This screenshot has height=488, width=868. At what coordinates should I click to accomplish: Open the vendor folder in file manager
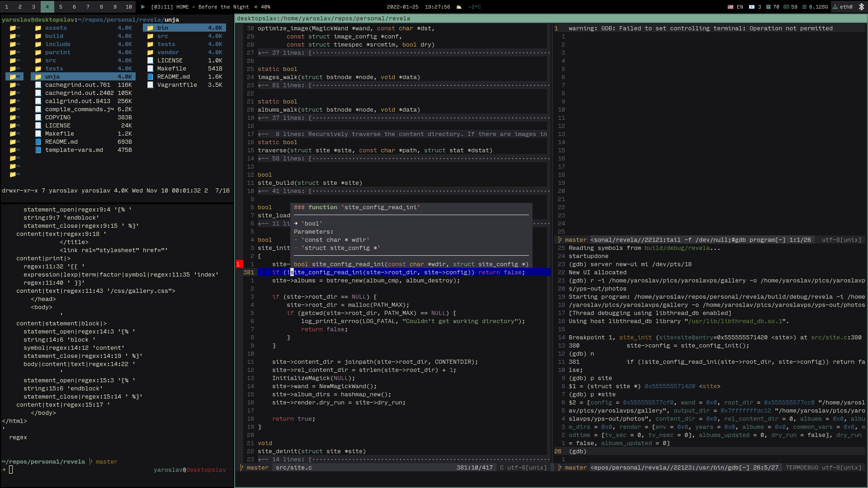pyautogui.click(x=168, y=52)
